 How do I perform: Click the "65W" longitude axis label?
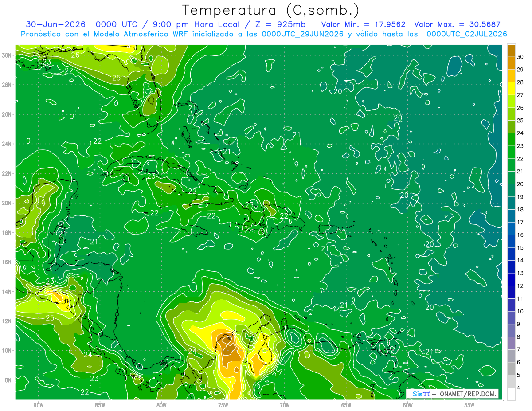click(x=346, y=405)
